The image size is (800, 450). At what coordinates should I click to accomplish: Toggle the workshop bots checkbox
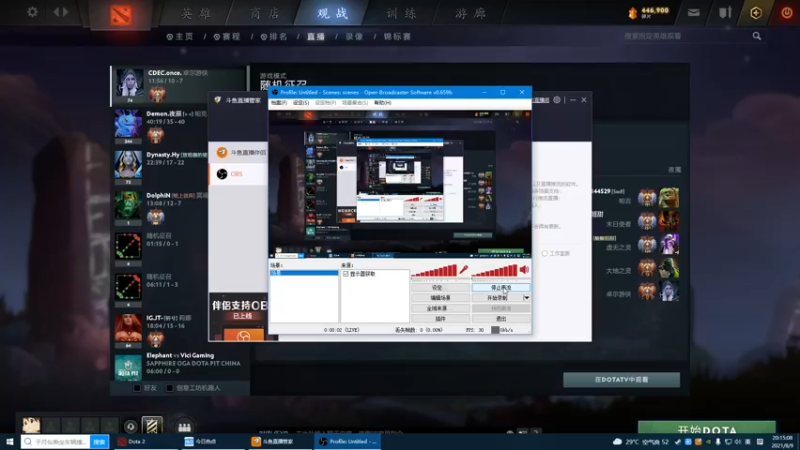169,388
